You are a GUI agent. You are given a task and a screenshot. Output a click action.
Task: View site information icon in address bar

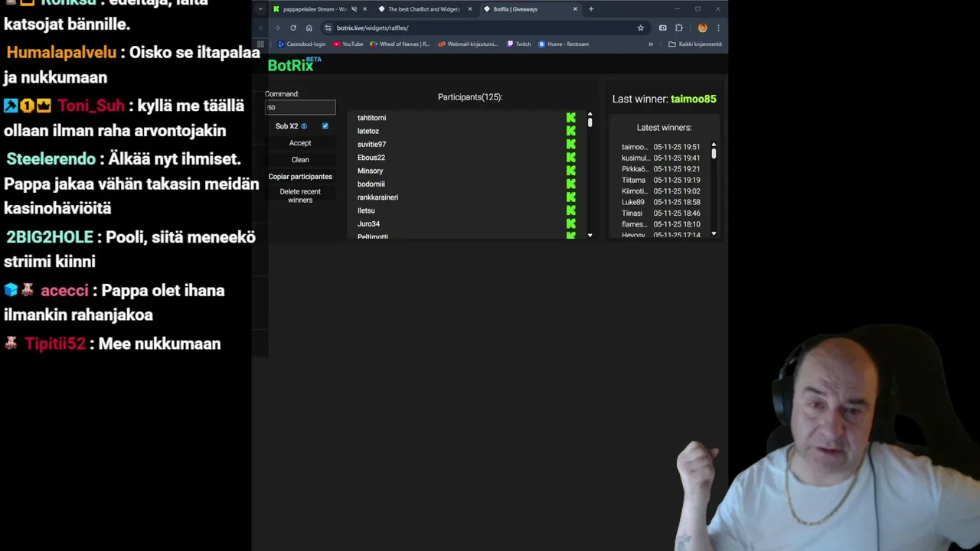[328, 28]
